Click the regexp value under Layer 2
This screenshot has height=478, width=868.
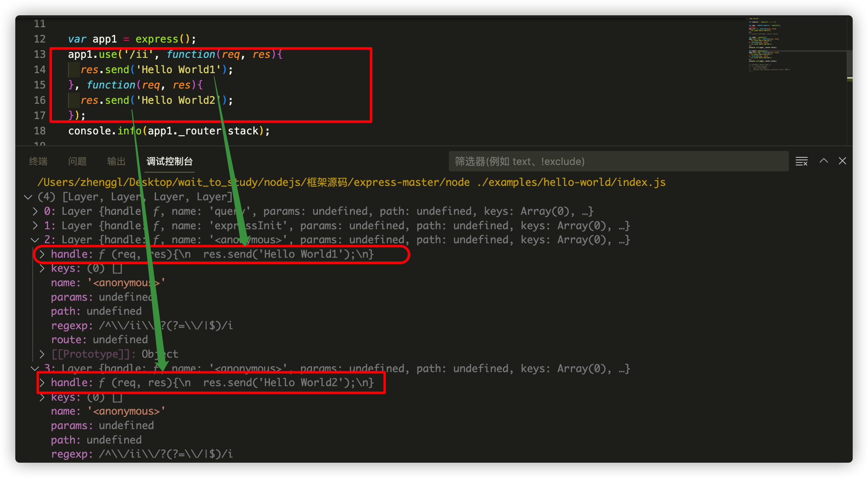click(x=166, y=326)
